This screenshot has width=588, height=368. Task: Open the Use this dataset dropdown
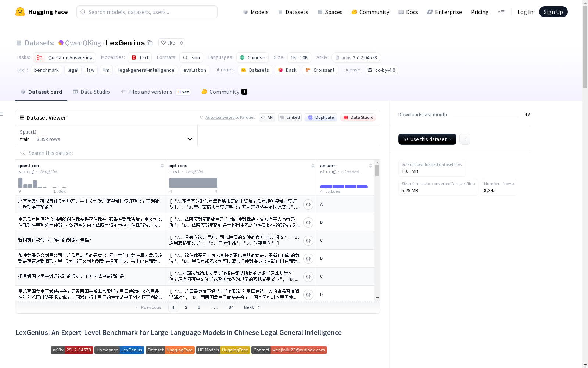click(427, 139)
